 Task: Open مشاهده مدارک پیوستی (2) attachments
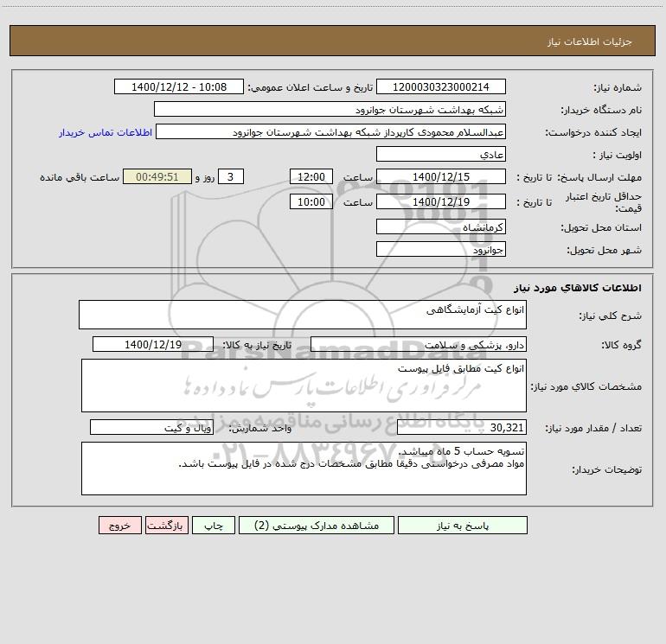coord(317,525)
